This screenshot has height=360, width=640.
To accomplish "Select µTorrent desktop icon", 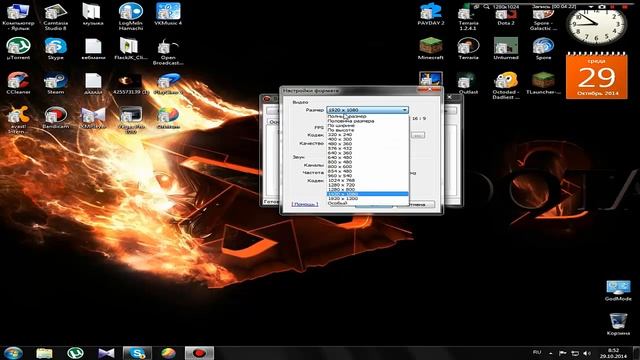I will [18, 49].
